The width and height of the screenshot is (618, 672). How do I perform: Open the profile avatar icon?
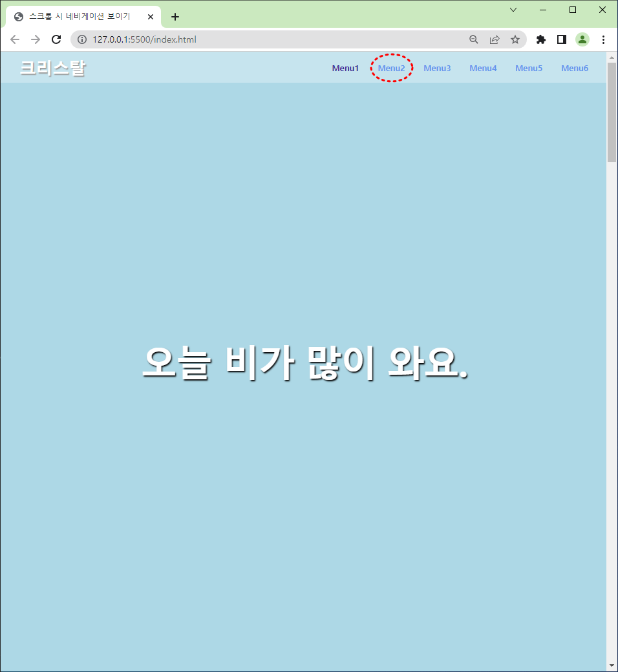pos(582,39)
